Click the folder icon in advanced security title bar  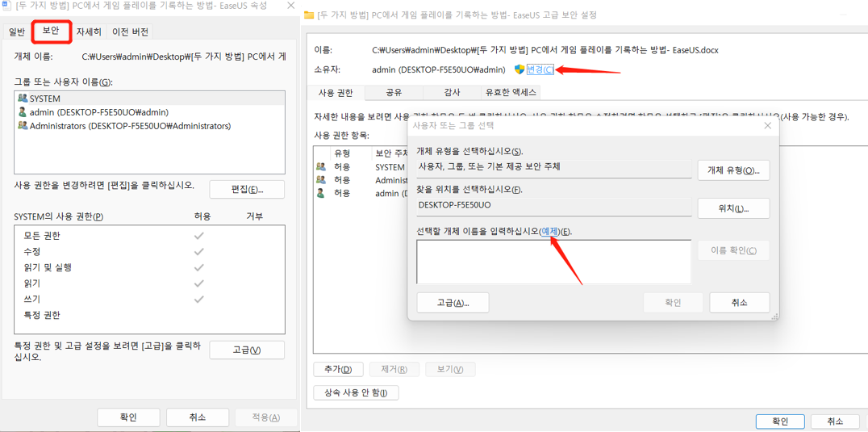(310, 15)
